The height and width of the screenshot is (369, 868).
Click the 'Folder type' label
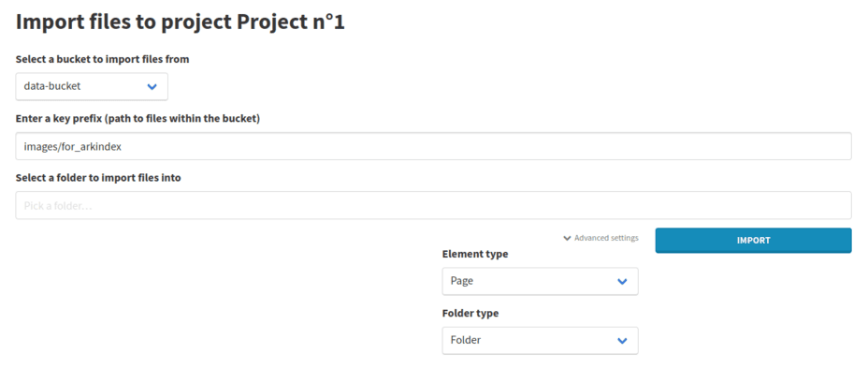click(470, 313)
